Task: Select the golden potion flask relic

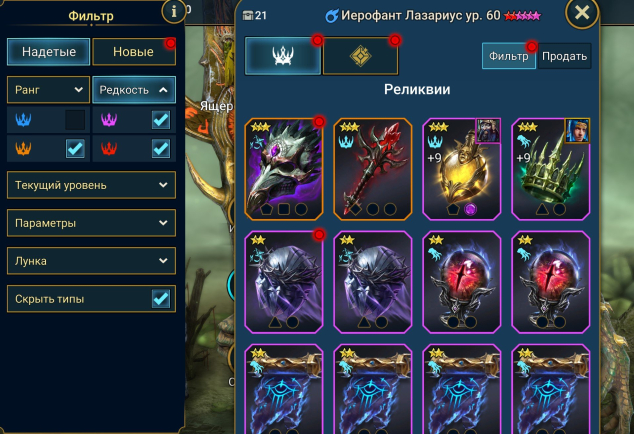Action: [x=462, y=169]
